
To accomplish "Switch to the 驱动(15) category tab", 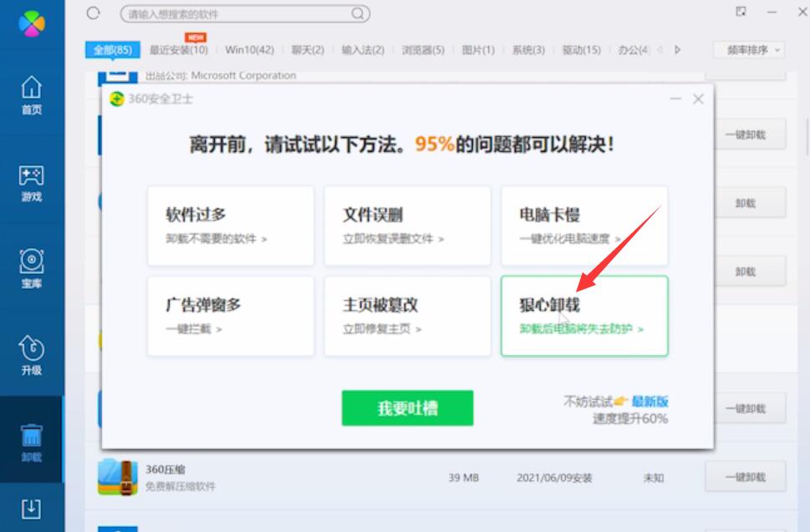I will (582, 50).
